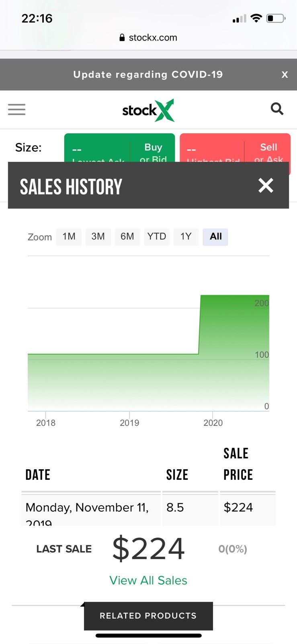
Task: Close the Sales History panel
Action: tap(266, 186)
